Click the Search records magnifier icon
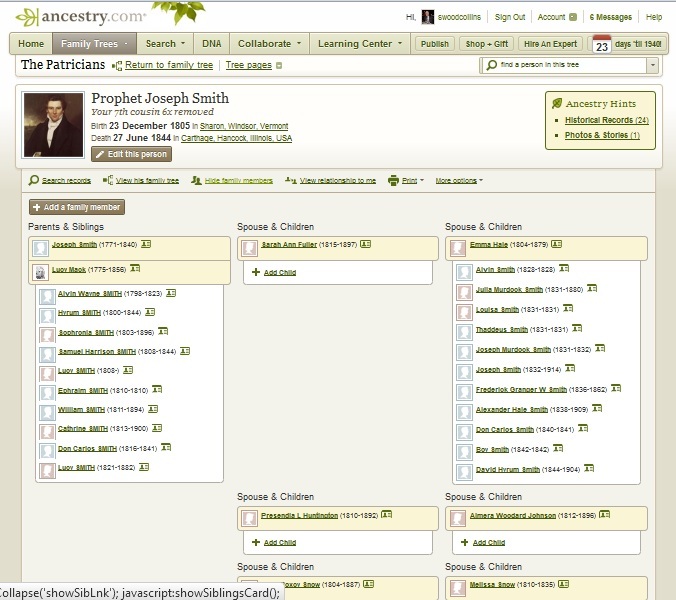Viewport: 676px width, 600px height. click(x=34, y=180)
